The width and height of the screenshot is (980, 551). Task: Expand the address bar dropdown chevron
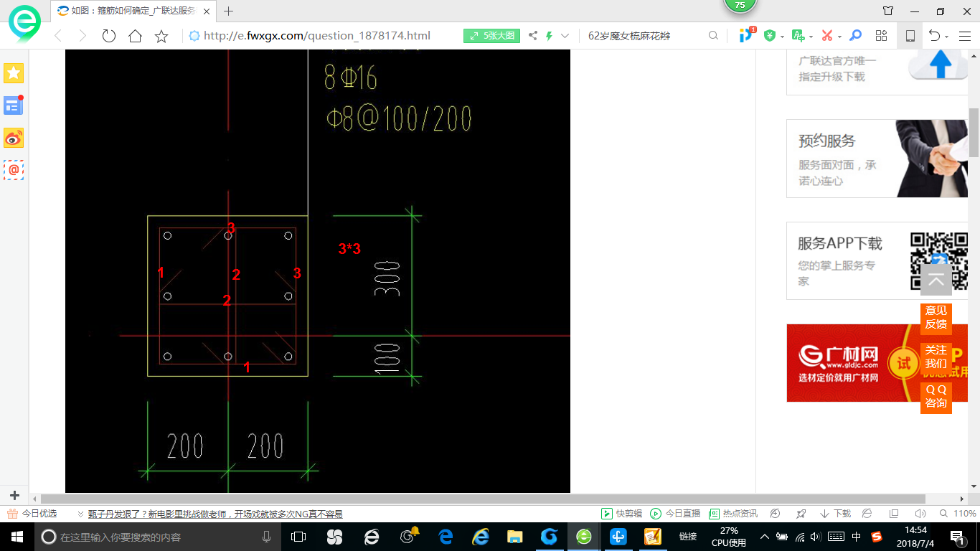pyautogui.click(x=565, y=36)
